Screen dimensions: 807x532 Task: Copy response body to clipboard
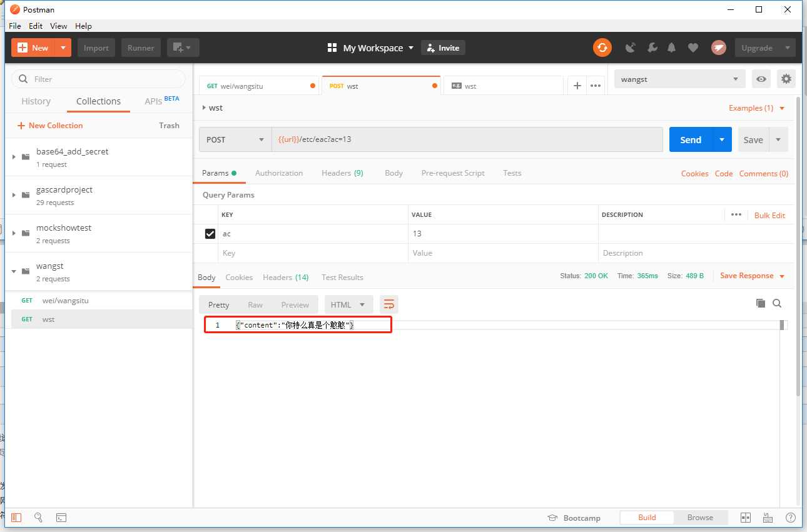click(761, 303)
